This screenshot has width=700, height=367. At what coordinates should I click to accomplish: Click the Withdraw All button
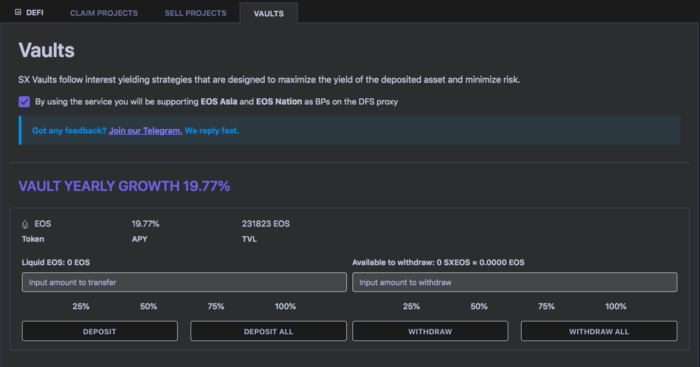[599, 331]
